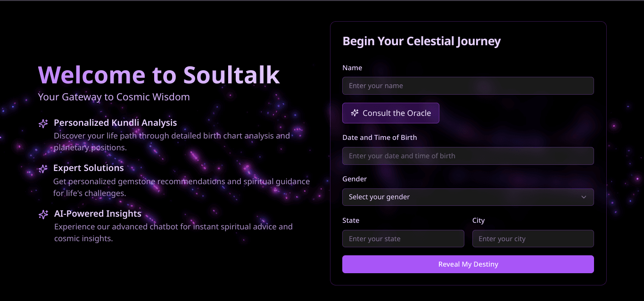
Task: Click the Welcome to Soultalk heading
Action: click(159, 75)
